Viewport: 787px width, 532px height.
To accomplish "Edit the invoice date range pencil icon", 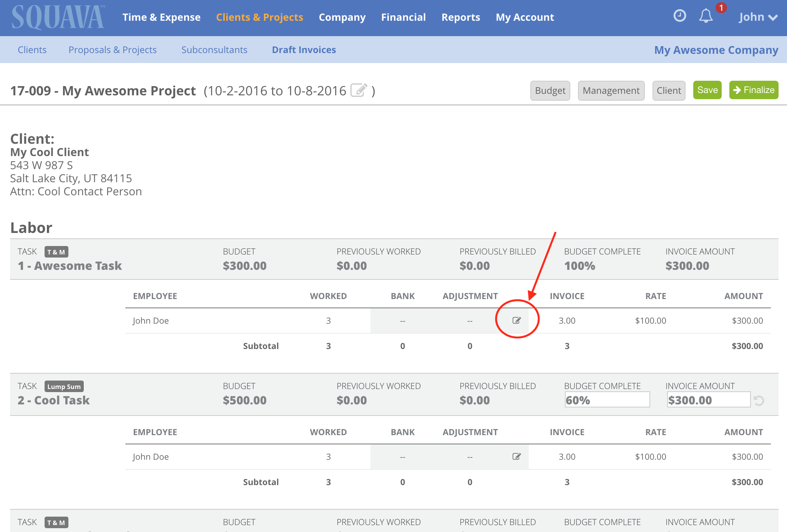I will coord(359,90).
